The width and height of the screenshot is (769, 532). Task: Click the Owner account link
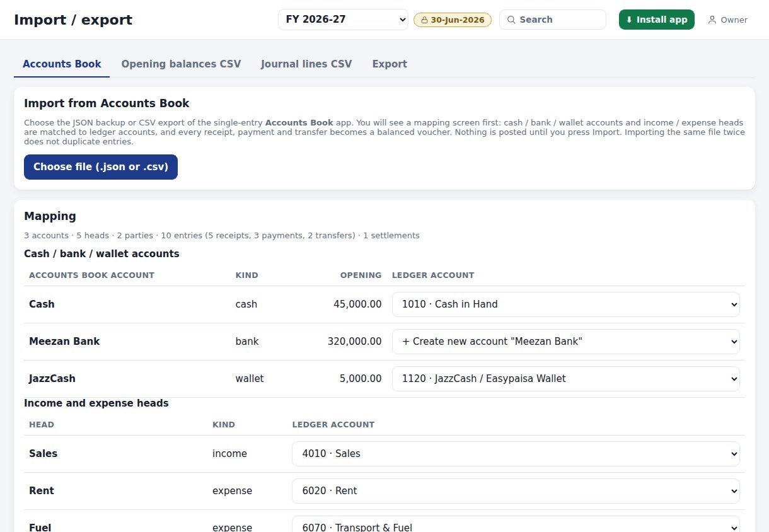pyautogui.click(x=727, y=20)
